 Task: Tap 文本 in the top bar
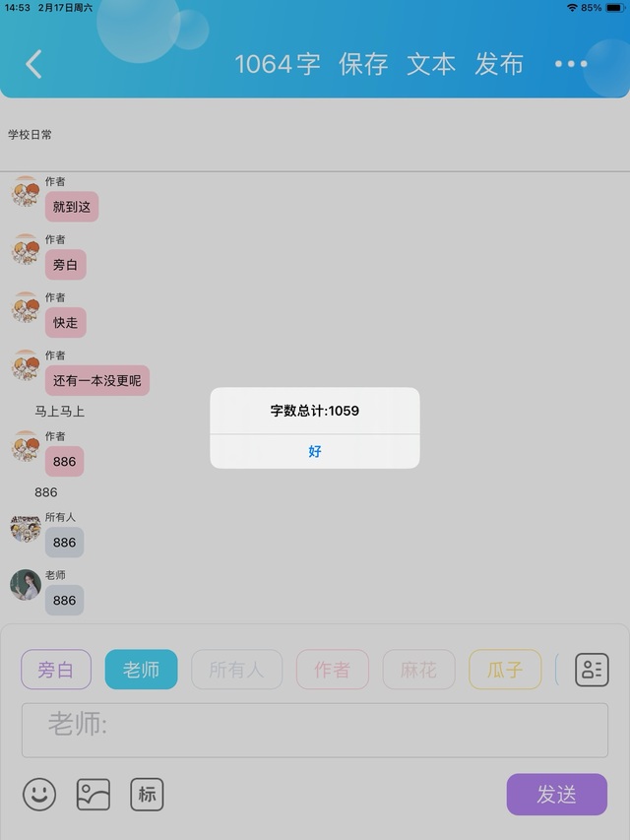(x=431, y=64)
